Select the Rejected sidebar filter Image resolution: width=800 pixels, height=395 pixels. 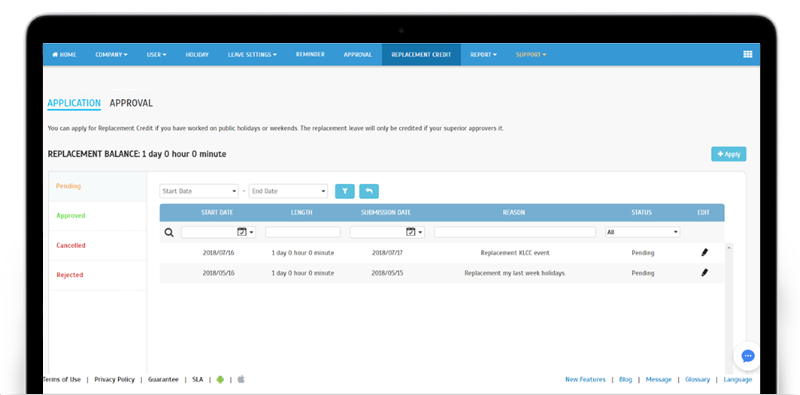click(x=97, y=275)
